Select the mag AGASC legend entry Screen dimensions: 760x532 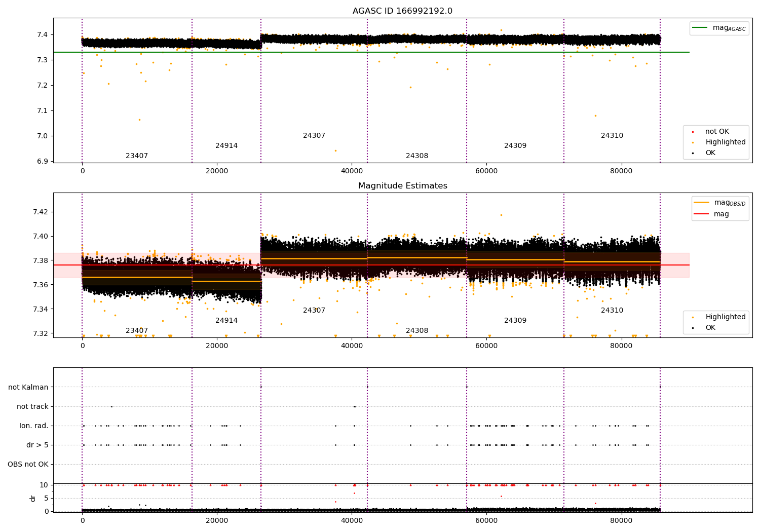point(719,28)
